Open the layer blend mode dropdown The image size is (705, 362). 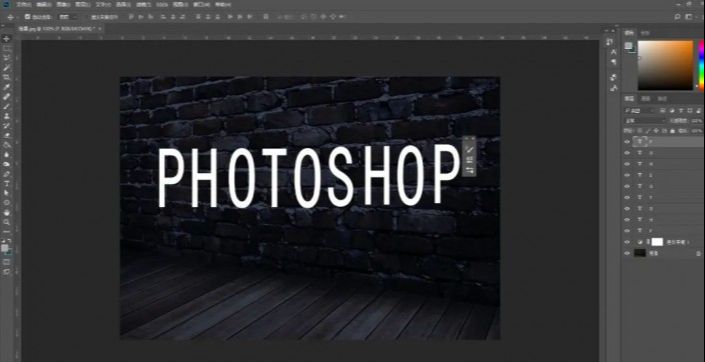point(645,121)
